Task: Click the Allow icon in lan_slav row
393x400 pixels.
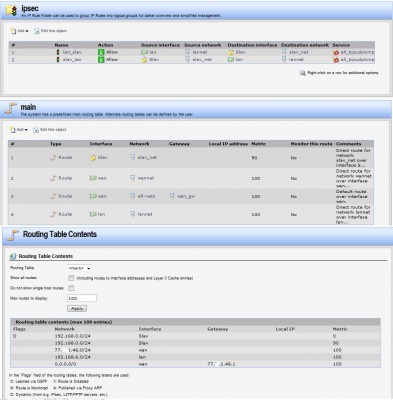Action: pos(101,52)
